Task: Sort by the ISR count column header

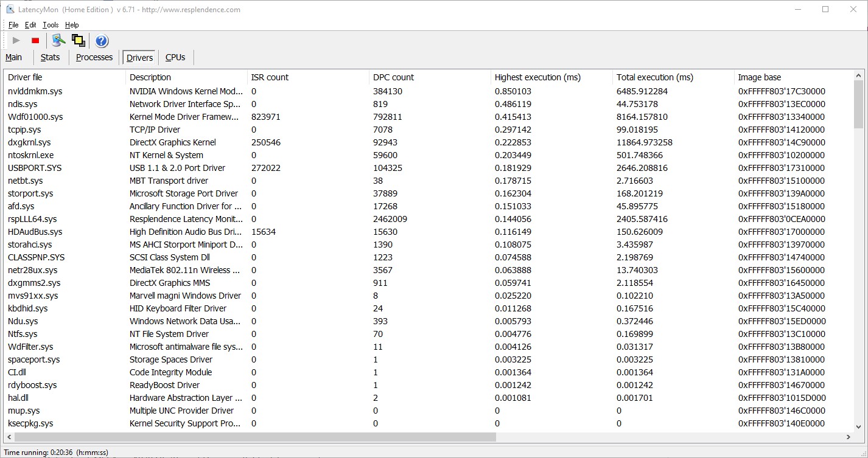Action: point(269,77)
